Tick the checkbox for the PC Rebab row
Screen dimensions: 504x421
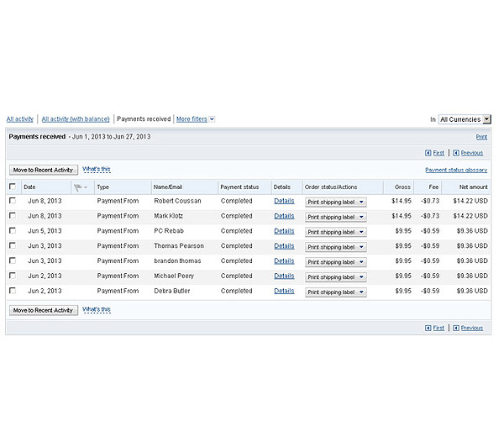tap(12, 231)
